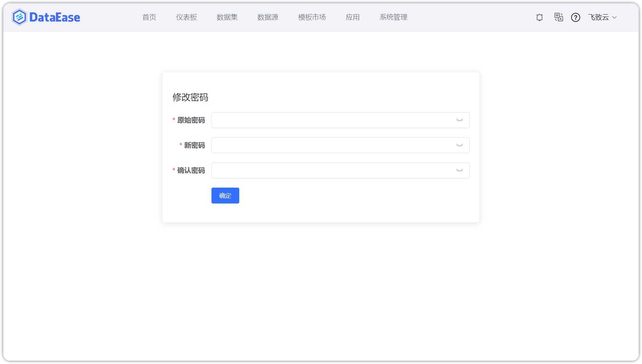Open the 应用 menu item
Screen dimensions: 642x364
[x=353, y=17]
